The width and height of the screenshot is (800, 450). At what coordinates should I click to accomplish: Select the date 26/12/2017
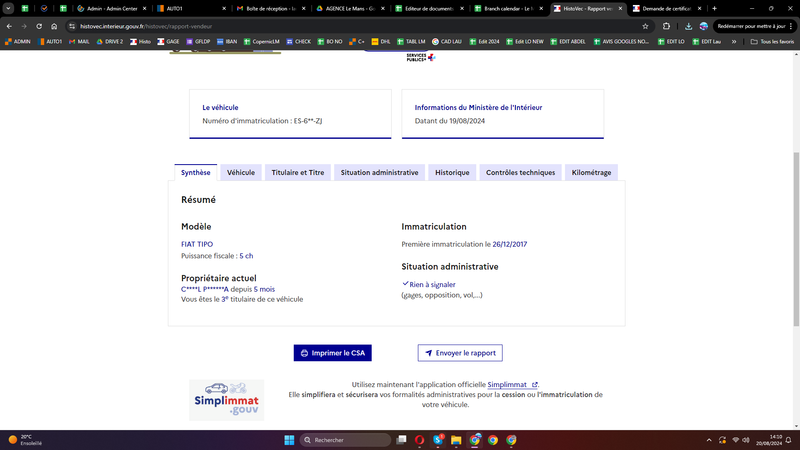coord(510,244)
